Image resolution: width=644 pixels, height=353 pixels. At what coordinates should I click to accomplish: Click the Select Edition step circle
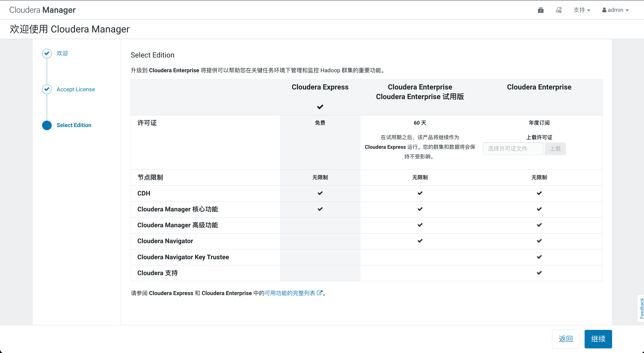tap(47, 125)
